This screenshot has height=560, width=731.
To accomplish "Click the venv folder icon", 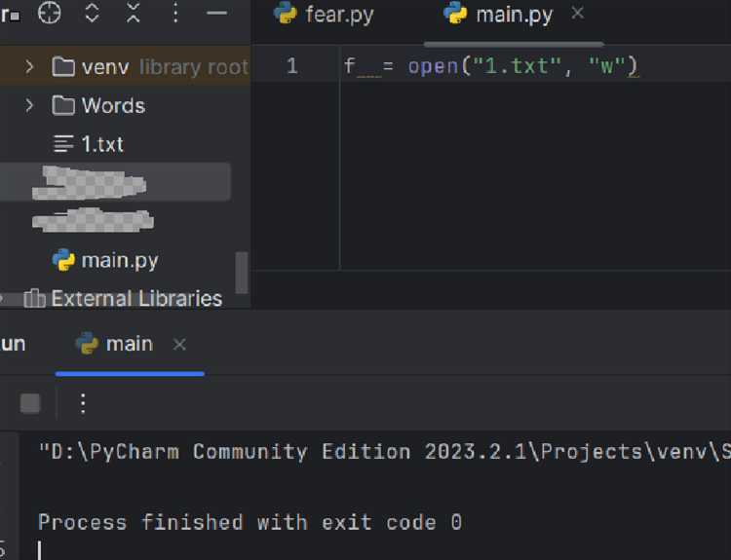I will pos(63,66).
